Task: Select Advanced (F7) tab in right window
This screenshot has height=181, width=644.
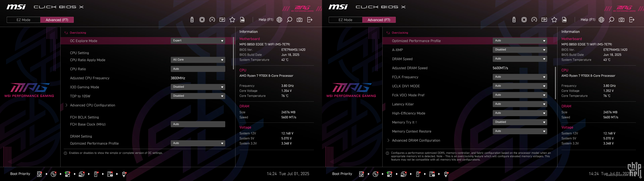Action: 379,20
